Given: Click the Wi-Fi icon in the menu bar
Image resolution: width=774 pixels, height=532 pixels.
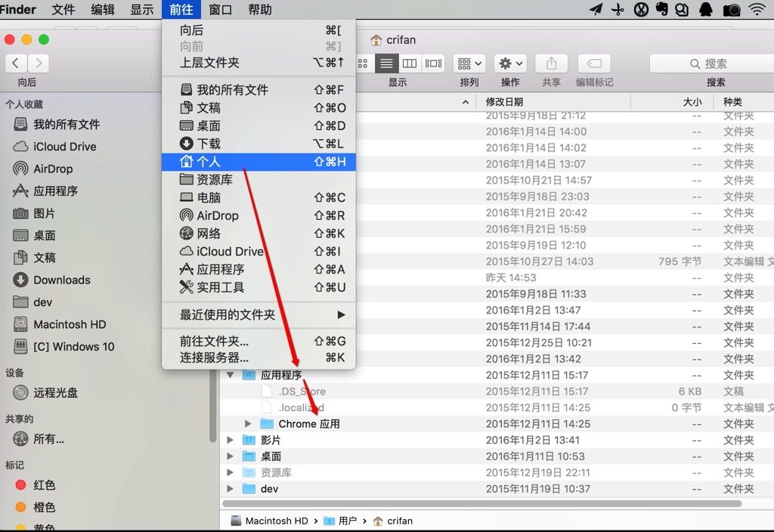Looking at the screenshot, I should (x=757, y=10).
